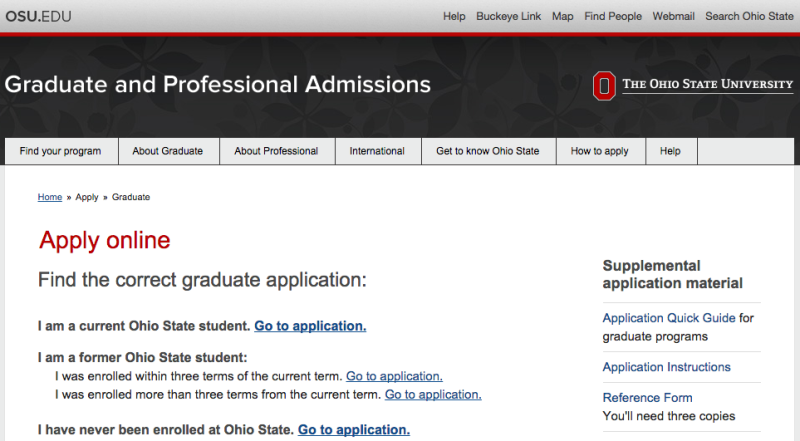This screenshot has height=441, width=800.
Task: Click The Ohio State University wordmark
Action: (x=708, y=84)
